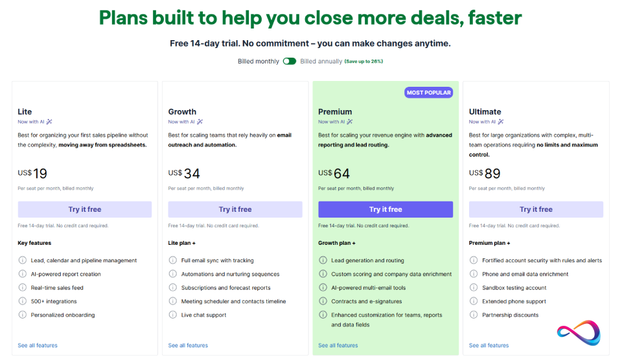Click the Most Popular badge on Premium
Screen dimensions: 622x364
(x=428, y=93)
